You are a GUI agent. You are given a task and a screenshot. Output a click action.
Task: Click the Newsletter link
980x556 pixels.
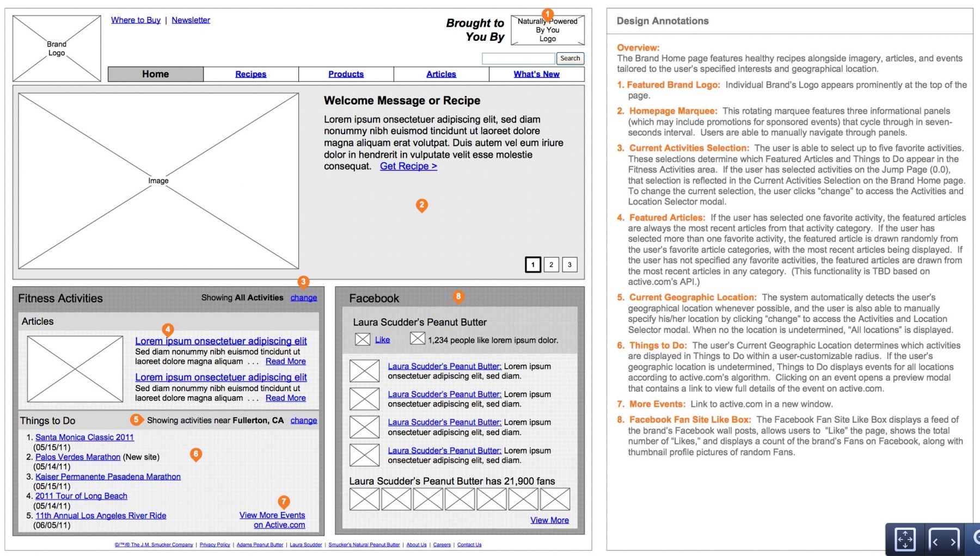pos(191,20)
